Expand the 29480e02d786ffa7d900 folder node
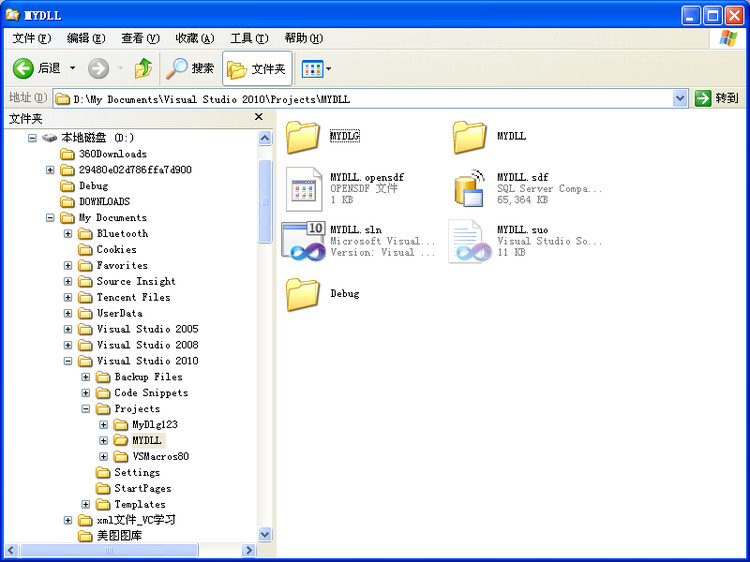 pyautogui.click(x=50, y=170)
